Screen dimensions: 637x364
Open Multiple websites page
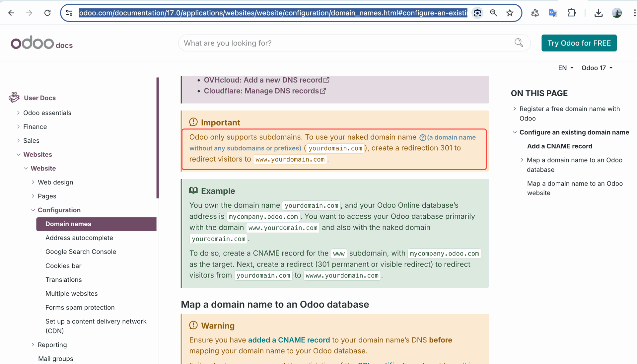pos(72,294)
